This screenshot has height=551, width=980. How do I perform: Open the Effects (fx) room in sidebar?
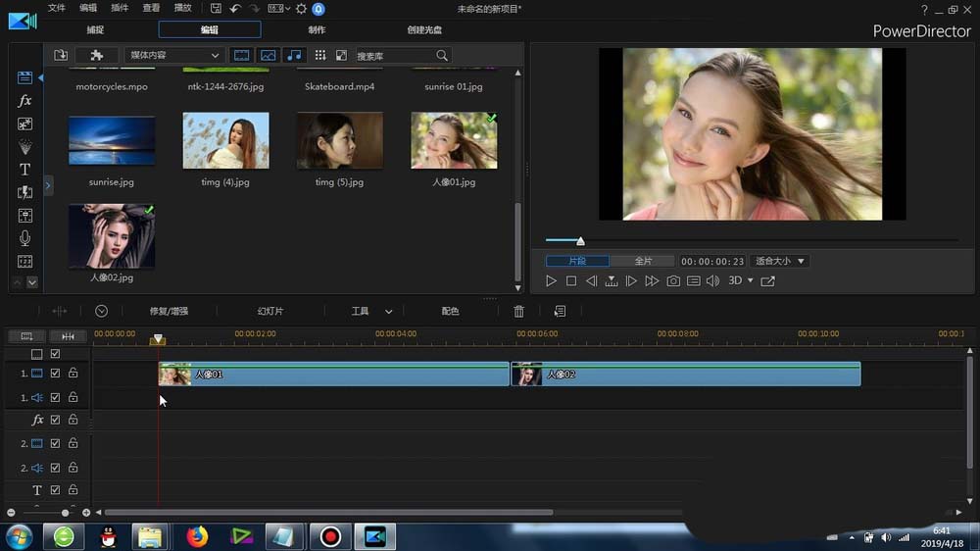pyautogui.click(x=25, y=101)
